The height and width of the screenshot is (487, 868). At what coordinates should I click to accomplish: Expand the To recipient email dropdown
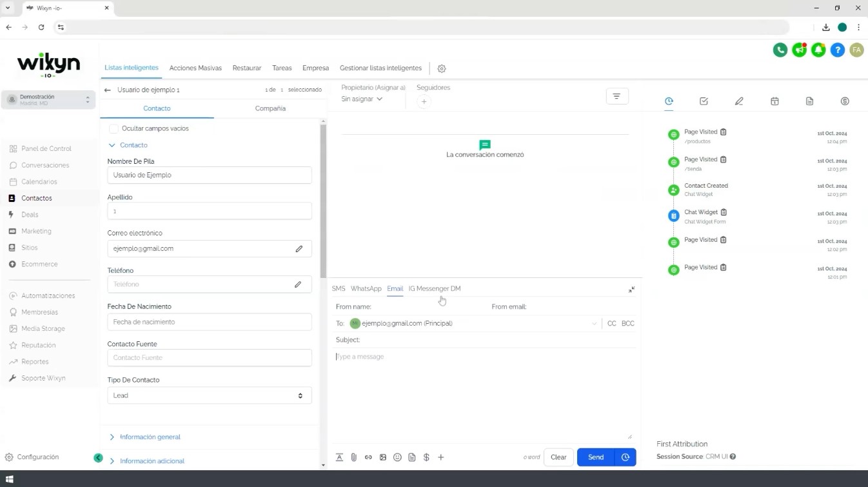point(594,324)
